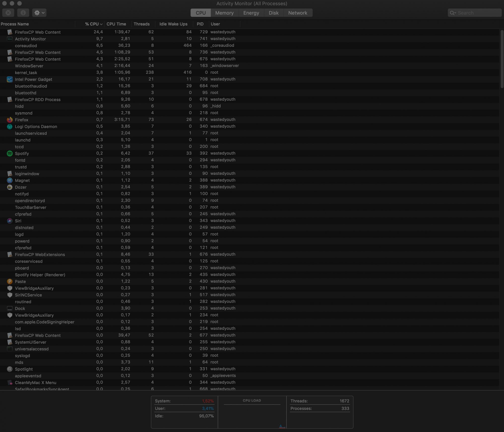This screenshot has height=432, width=504.
Task: Select the WindowServer process row
Action: [249, 66]
